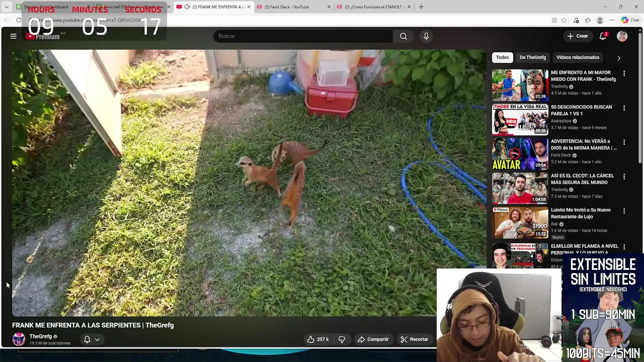Show more filter chips with right arrow

coord(619,58)
